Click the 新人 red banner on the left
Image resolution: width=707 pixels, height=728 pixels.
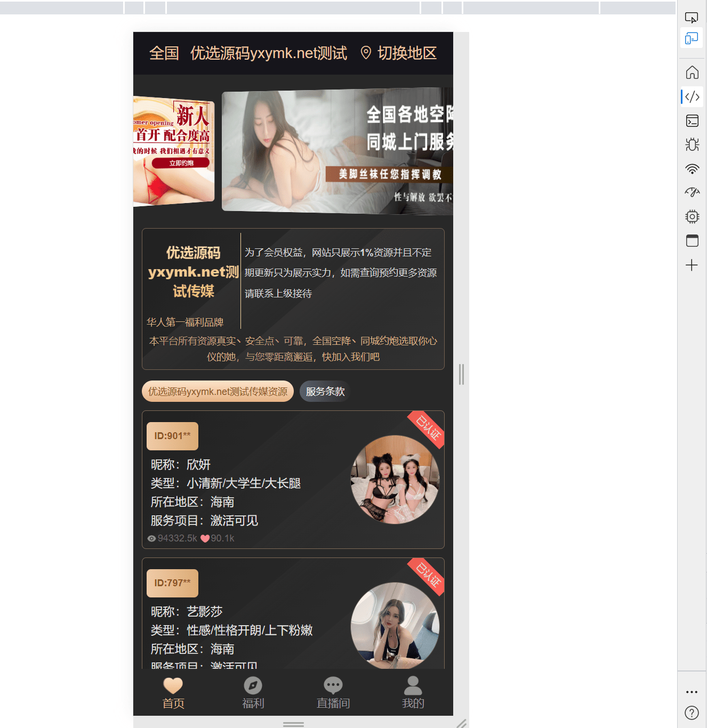[x=174, y=151]
